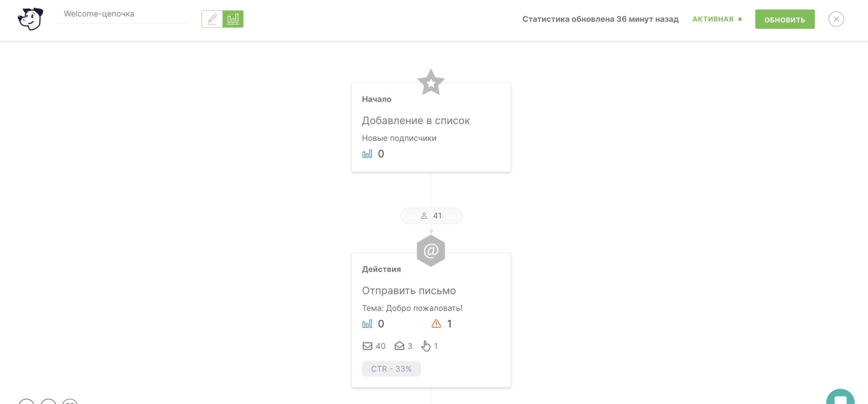Click the dog mascot logo

[x=31, y=19]
